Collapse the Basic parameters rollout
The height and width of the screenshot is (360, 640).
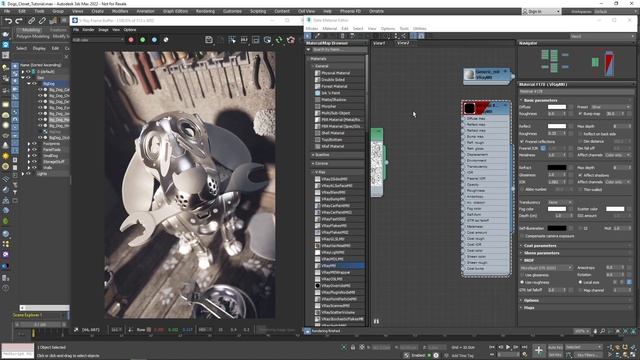[576, 100]
